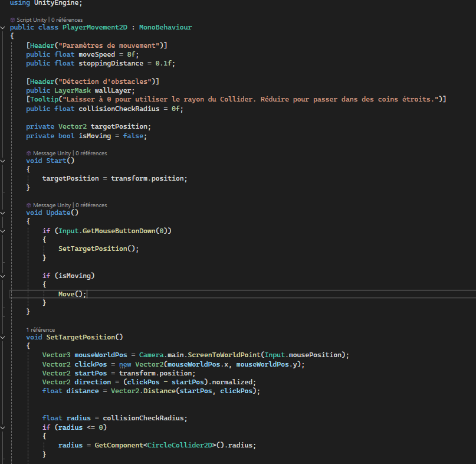
Task: Click the 'Start' method name
Action: click(56, 161)
